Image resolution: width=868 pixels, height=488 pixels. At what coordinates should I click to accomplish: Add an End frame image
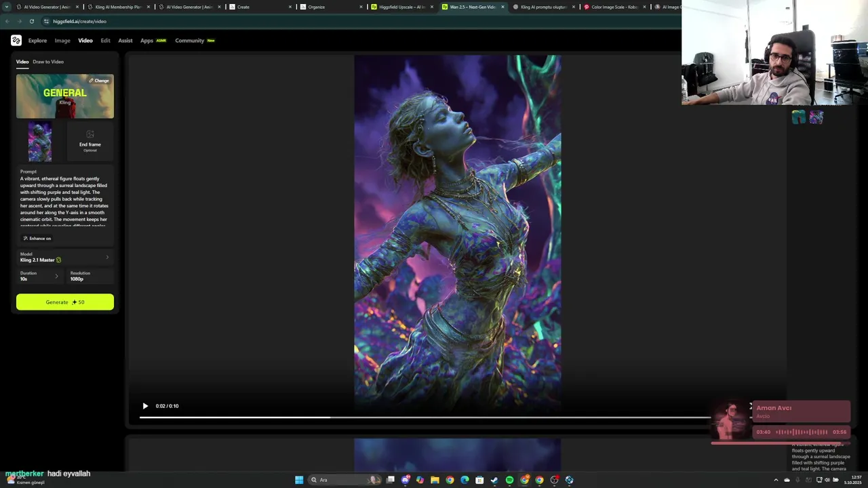[90, 142]
